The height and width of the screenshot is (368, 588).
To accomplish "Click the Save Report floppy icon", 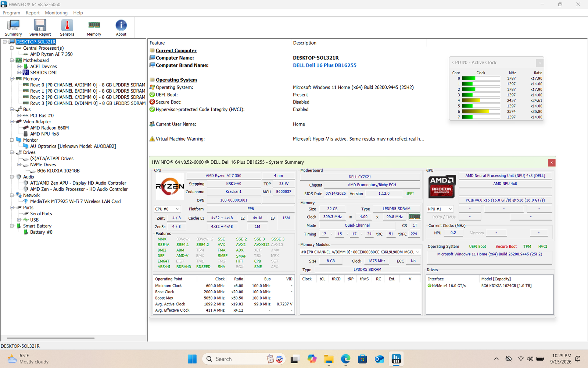I will pyautogui.click(x=40, y=28).
